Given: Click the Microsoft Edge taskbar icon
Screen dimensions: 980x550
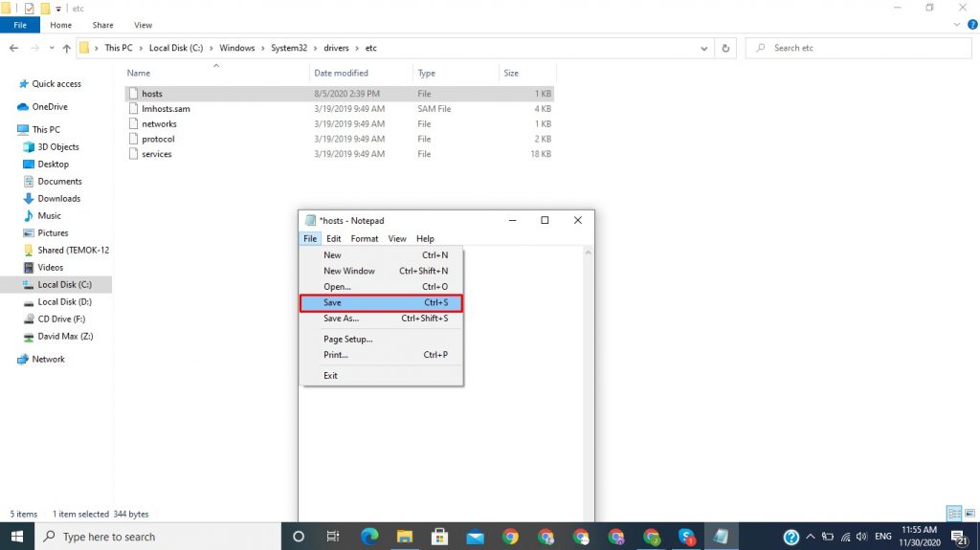Looking at the screenshot, I should 368,537.
